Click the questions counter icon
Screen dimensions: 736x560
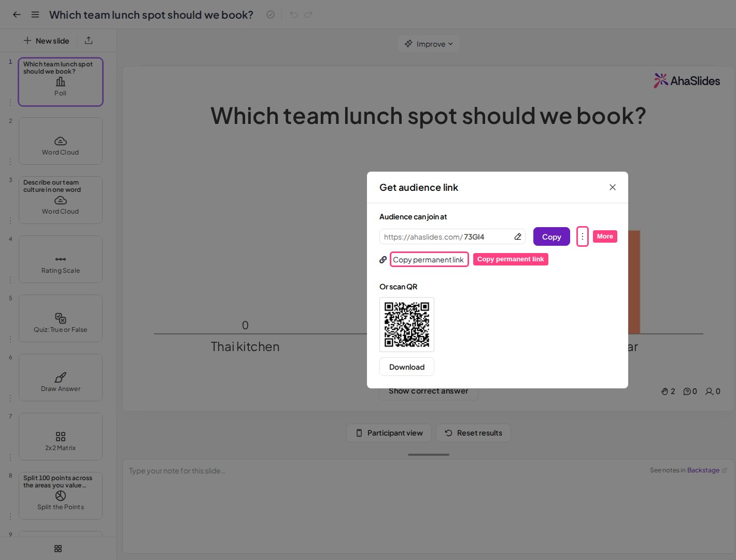690,391
